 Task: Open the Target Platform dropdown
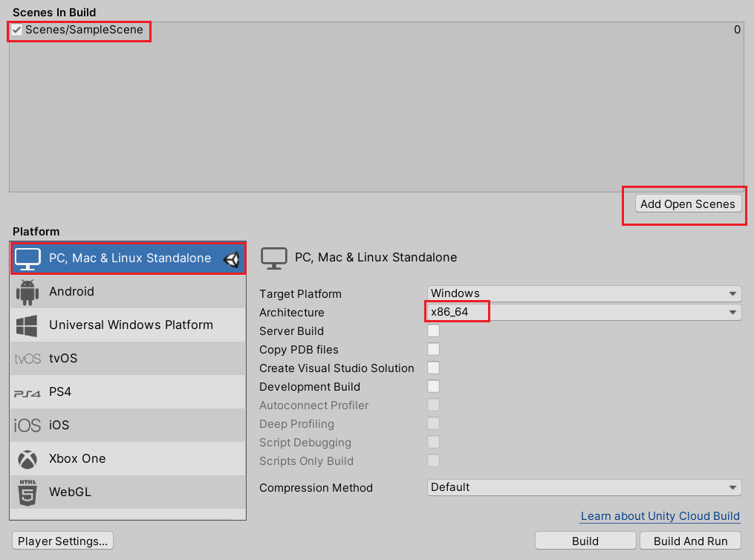click(x=584, y=293)
